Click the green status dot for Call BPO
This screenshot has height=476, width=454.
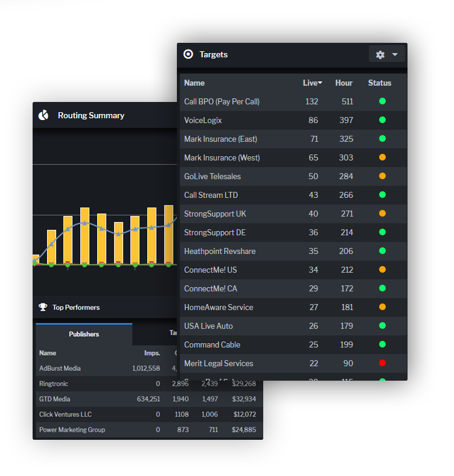pyautogui.click(x=382, y=101)
